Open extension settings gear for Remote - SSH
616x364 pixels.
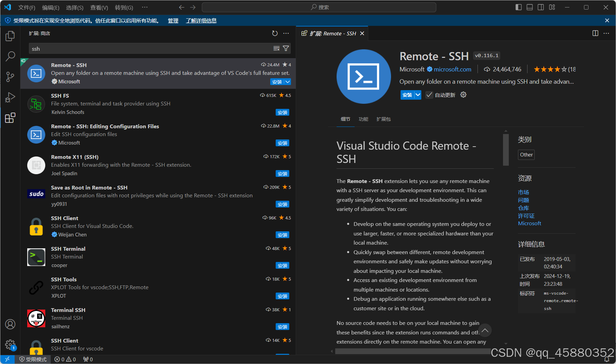point(464,95)
